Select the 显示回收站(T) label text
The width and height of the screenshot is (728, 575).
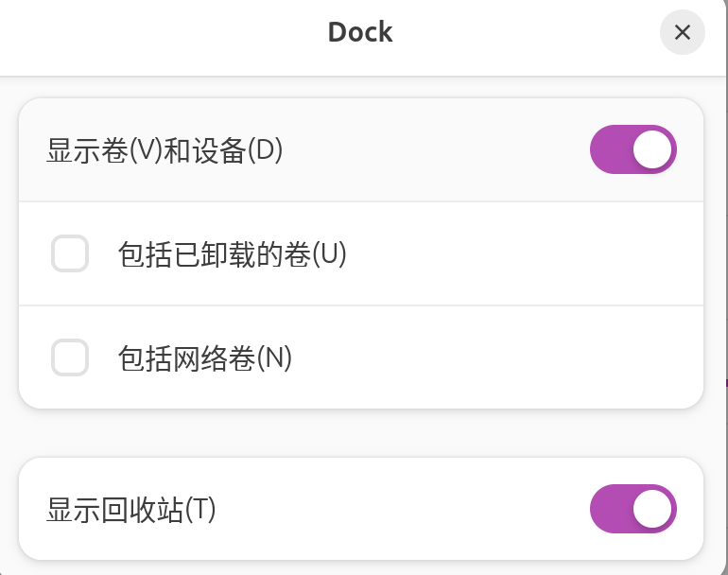130,510
